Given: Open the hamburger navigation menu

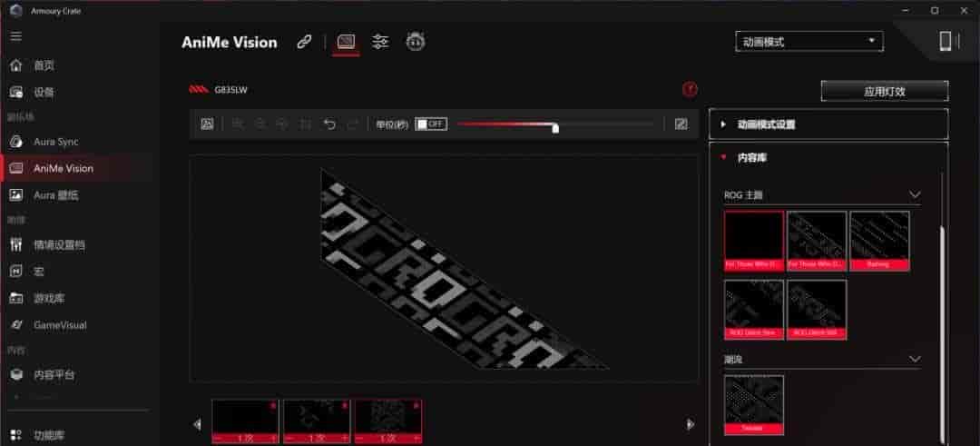Looking at the screenshot, I should tap(15, 36).
